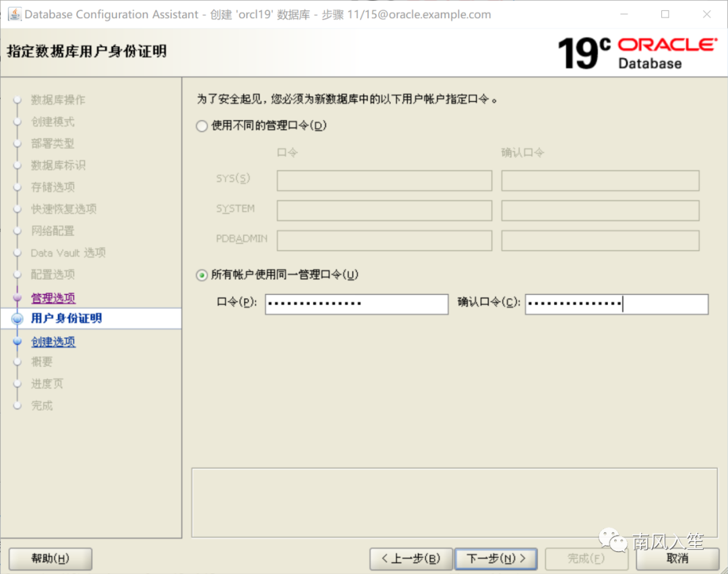Viewport: 728px width, 574px height.
Task: Click the 快速恢复选项 step label
Action: [x=63, y=209]
